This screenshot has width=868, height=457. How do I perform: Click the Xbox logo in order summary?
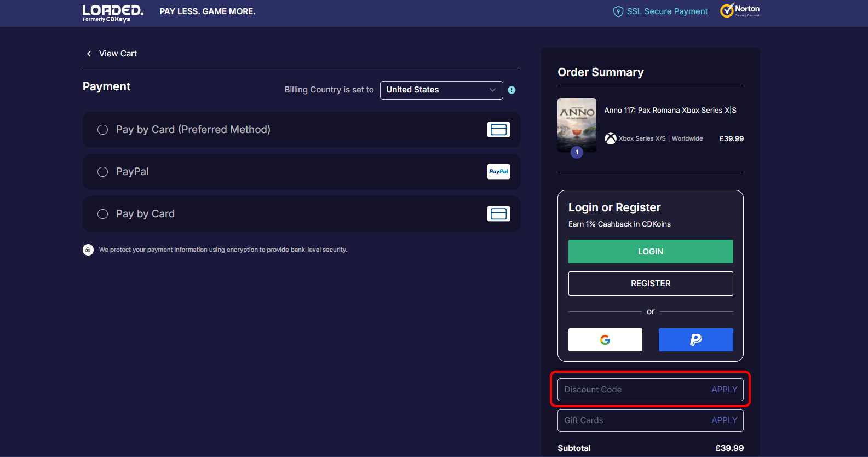coord(610,139)
